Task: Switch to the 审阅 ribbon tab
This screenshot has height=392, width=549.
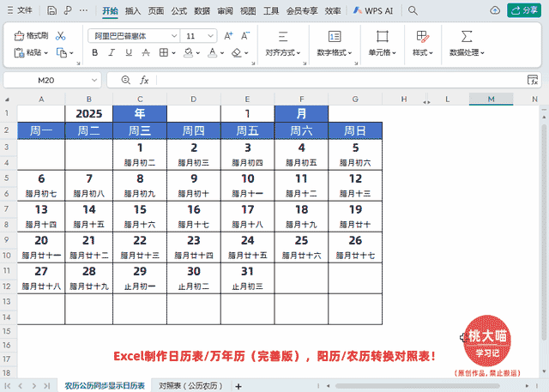Action: 225,11
